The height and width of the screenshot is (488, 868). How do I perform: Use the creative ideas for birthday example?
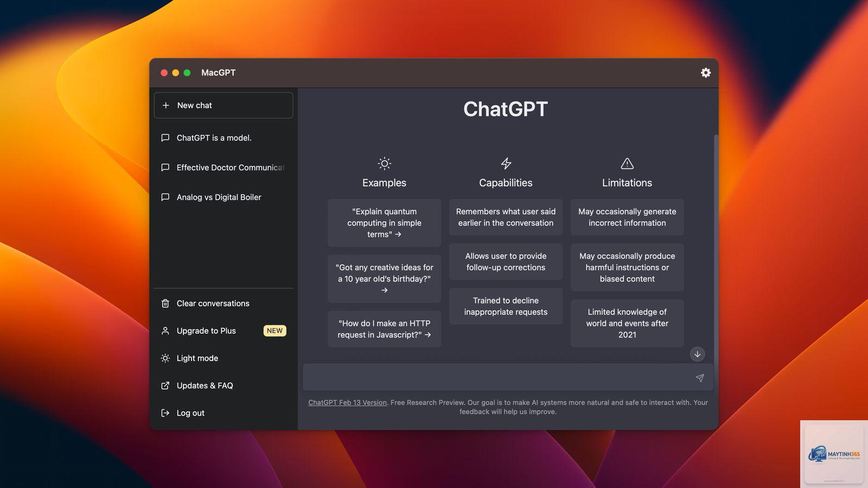coord(384,279)
